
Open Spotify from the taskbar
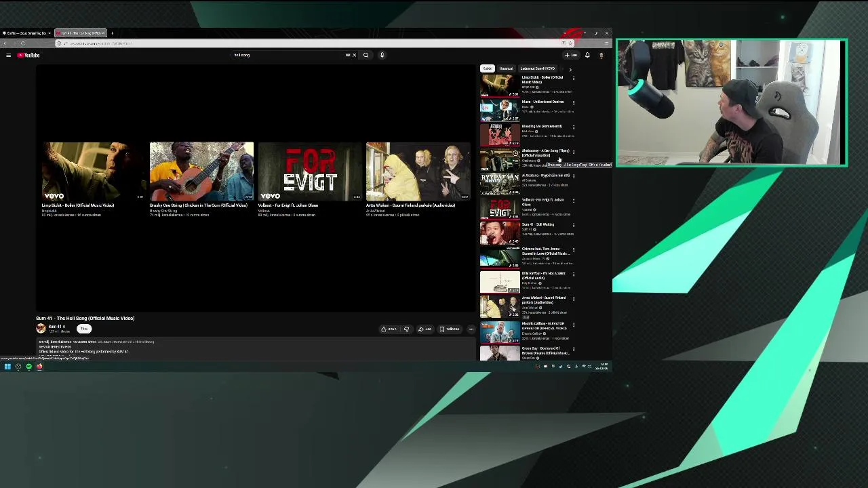29,367
